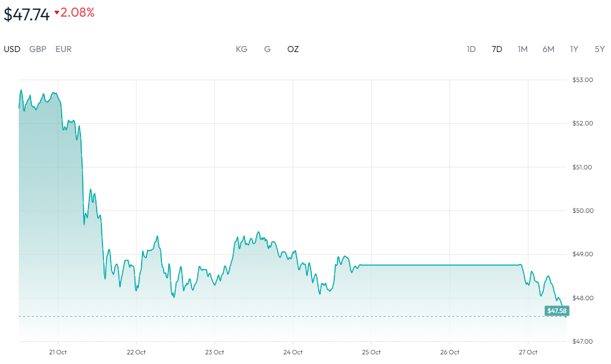Select USD currency
Screen dimensions: 611x364
(x=12, y=49)
